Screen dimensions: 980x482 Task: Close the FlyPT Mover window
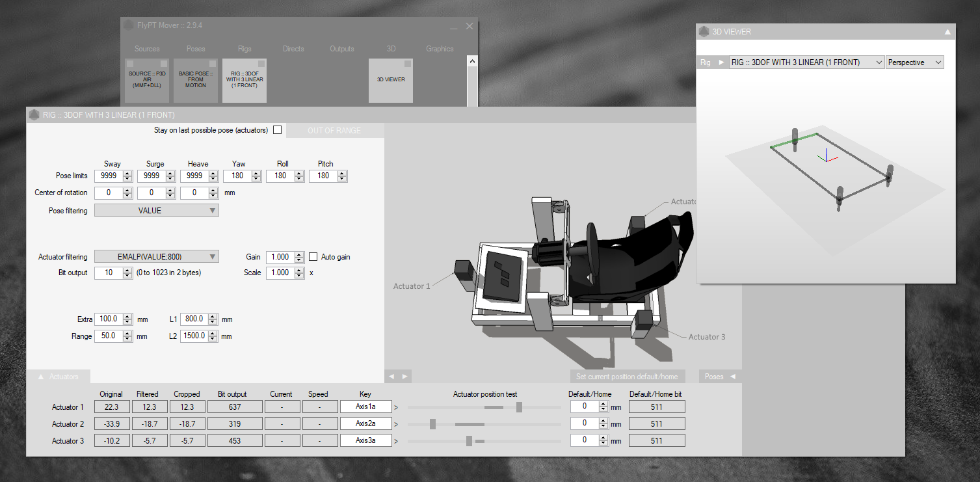pyautogui.click(x=470, y=26)
